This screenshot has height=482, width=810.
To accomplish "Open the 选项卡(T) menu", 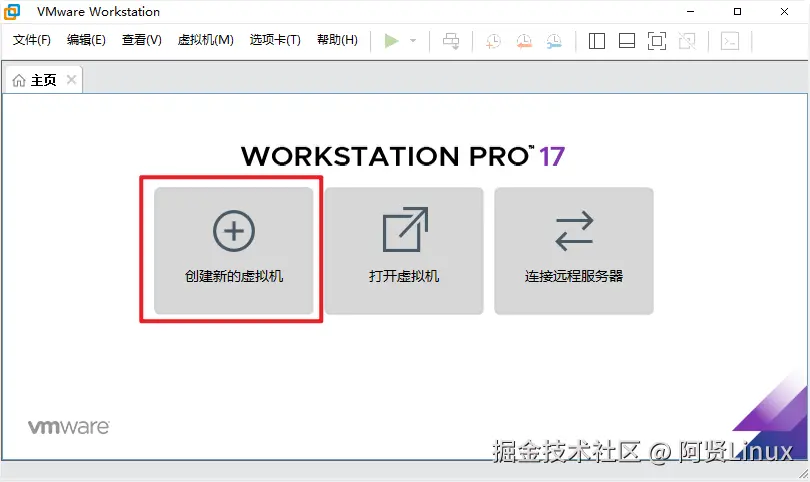I will pos(275,40).
